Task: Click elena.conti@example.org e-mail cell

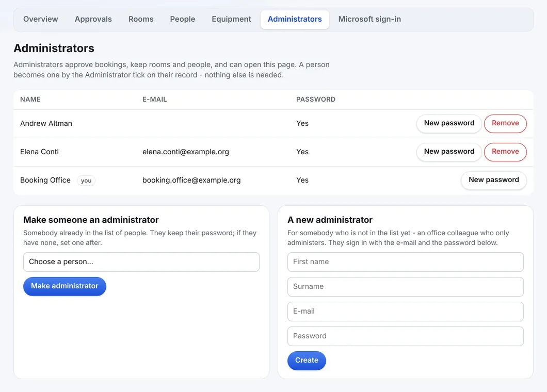Action: (186, 152)
